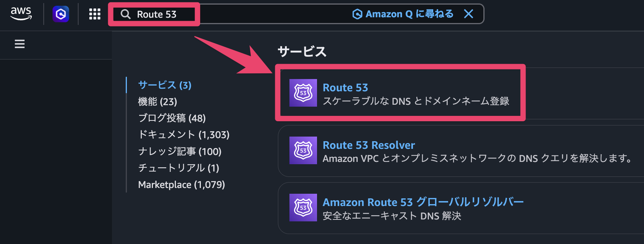Click the Amazon Route 53 グローバルリゾルバー shield icon
Screen dimensions: 644x244
[x=303, y=208]
